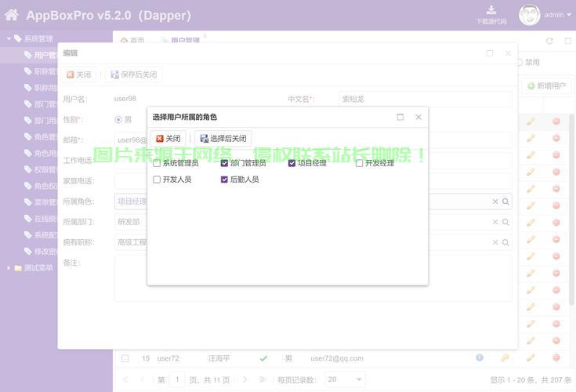
Task: Click the AppBoxPro home icon
Action: tap(12, 15)
